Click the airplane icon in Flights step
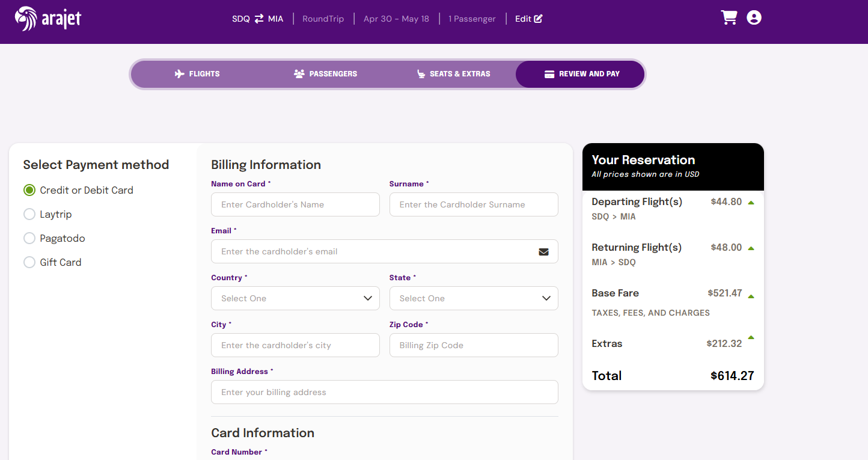The image size is (868, 460). tap(180, 74)
